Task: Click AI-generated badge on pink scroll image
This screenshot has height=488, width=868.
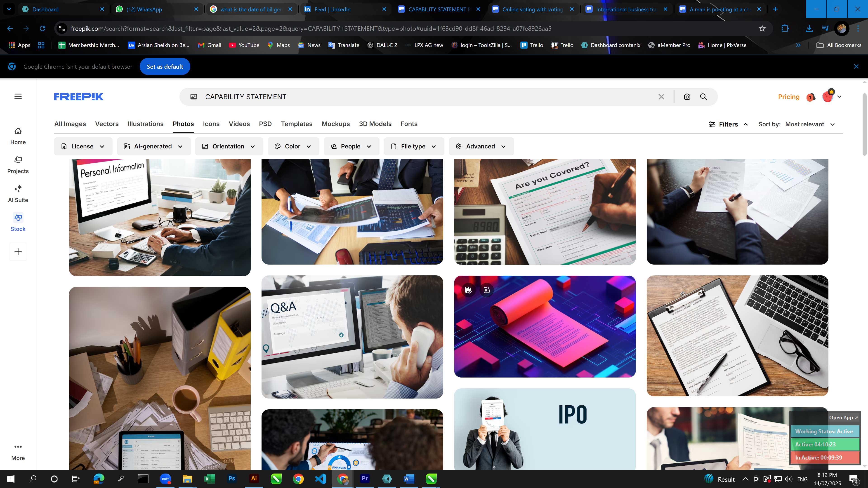Action: [487, 290]
